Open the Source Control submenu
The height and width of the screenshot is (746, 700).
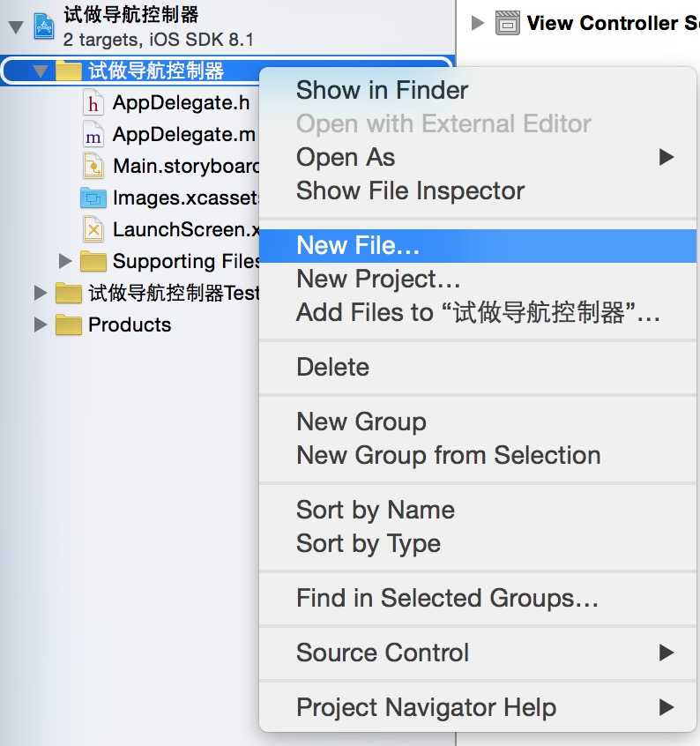click(x=383, y=653)
